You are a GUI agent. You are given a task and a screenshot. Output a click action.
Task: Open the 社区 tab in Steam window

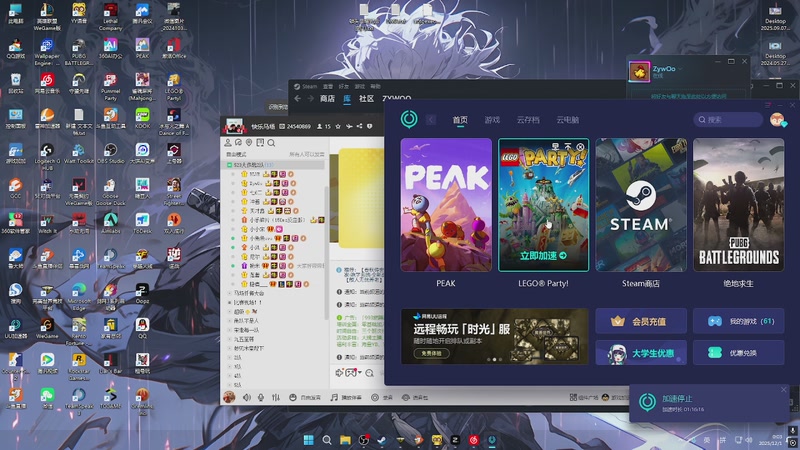pyautogui.click(x=366, y=98)
